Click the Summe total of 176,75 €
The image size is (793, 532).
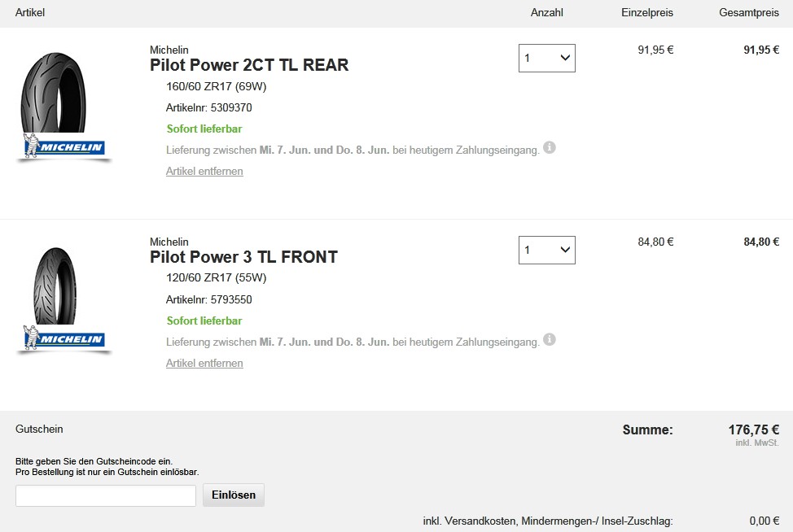click(753, 430)
